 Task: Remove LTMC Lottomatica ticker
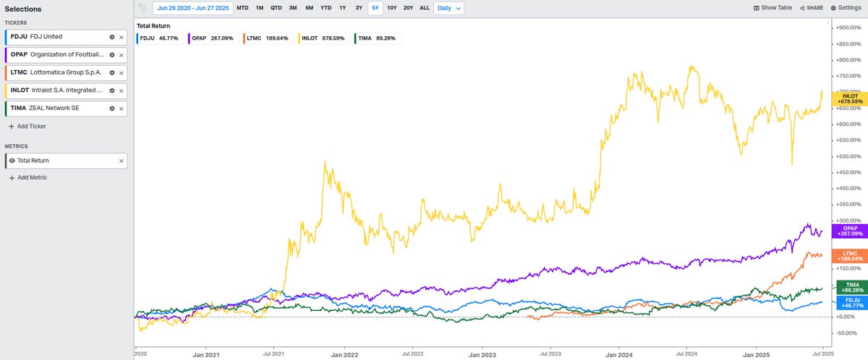click(x=121, y=72)
